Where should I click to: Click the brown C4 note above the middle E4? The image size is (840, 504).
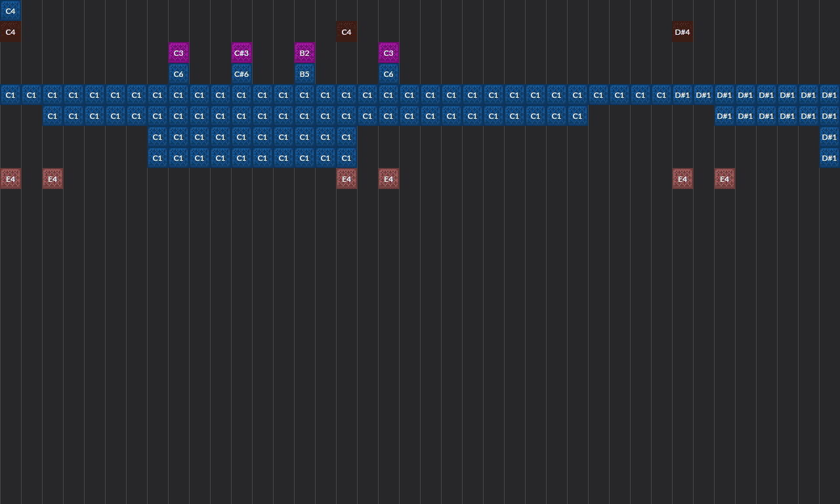pyautogui.click(x=346, y=32)
